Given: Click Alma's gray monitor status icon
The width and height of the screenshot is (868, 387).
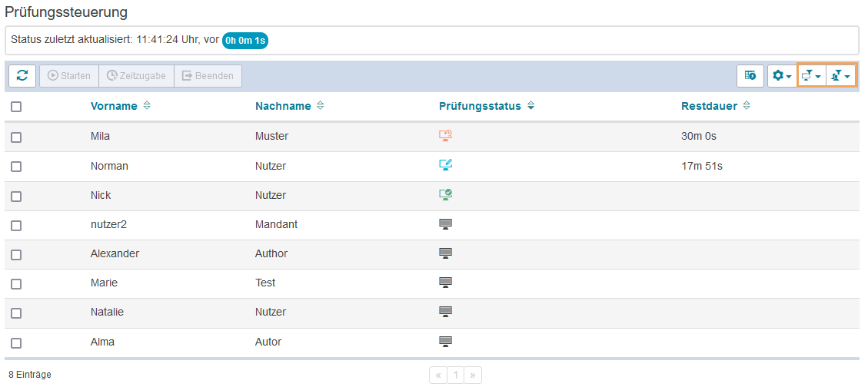Looking at the screenshot, I should [x=446, y=341].
